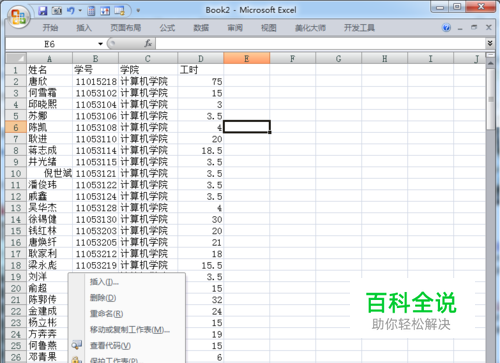500x363 pixels.
Task: Click the name cell 何雪霜
Action: 49,93
